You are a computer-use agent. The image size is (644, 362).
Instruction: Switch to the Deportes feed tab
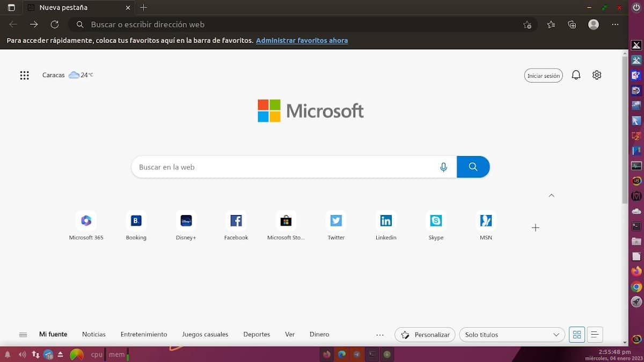coord(257,334)
